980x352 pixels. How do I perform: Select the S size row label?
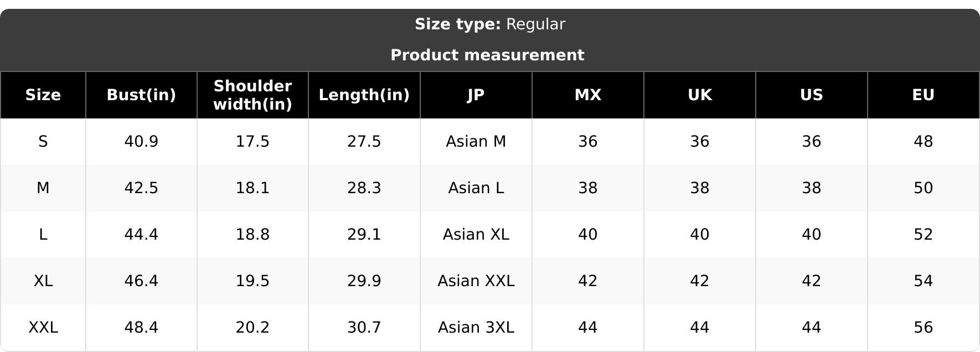coord(43,142)
